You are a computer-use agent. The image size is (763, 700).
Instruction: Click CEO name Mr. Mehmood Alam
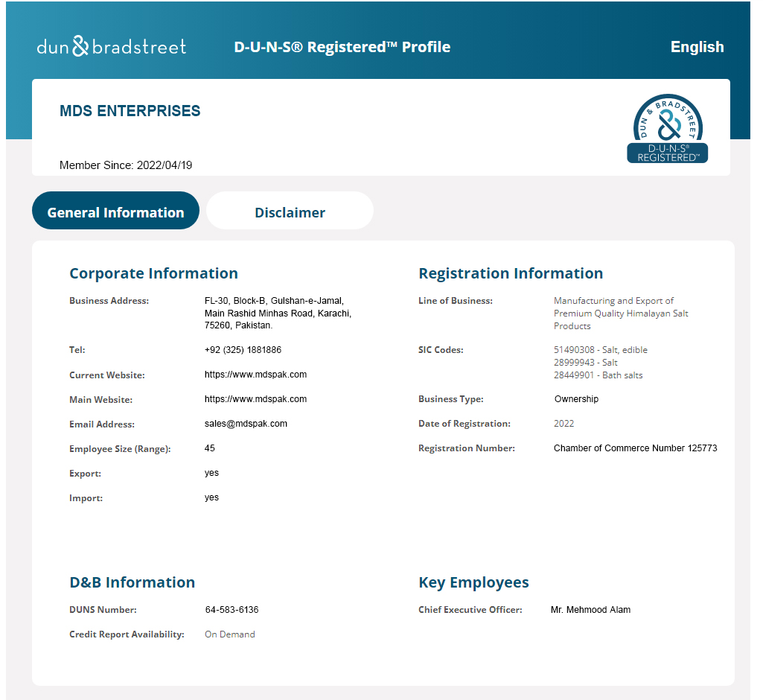[x=590, y=610]
